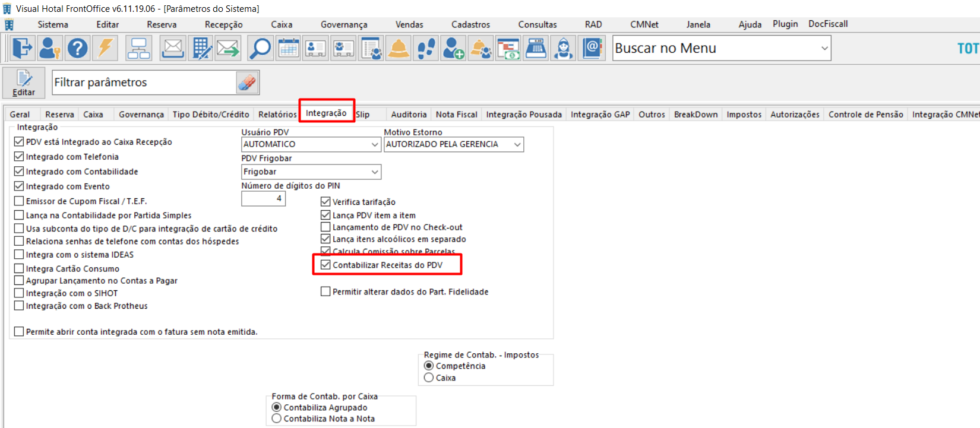Select the Caixa radio under Regime de Contab.
Image resolution: width=980 pixels, height=428 pixels.
429,378
